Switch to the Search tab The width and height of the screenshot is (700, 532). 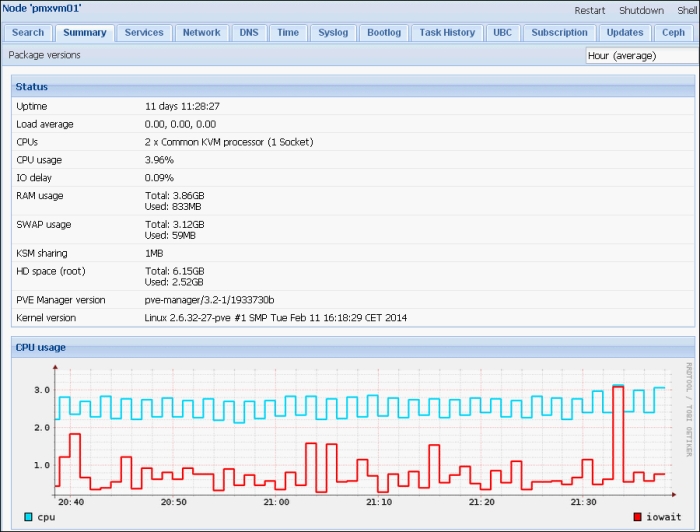28,33
